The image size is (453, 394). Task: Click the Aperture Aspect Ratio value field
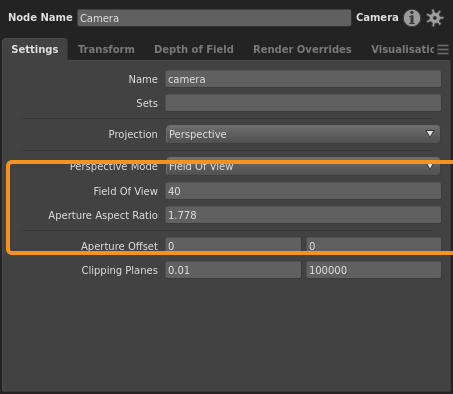[303, 215]
